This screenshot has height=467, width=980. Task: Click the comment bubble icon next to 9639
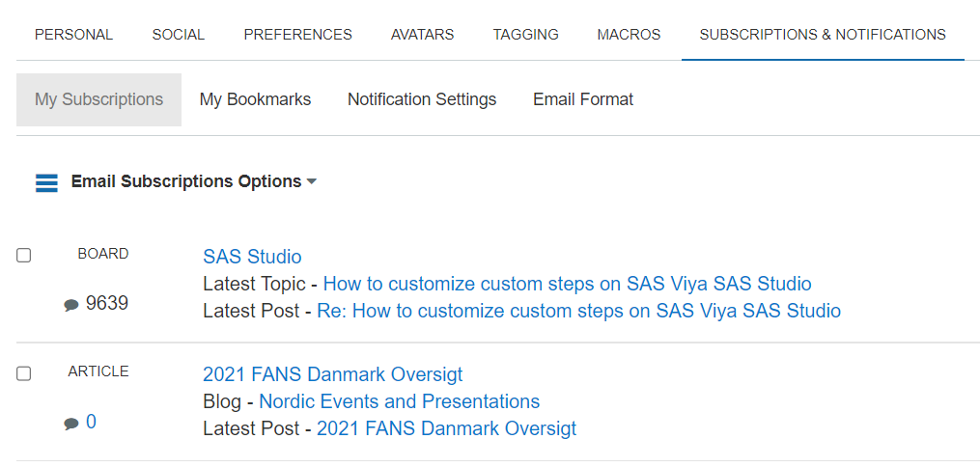tap(71, 305)
